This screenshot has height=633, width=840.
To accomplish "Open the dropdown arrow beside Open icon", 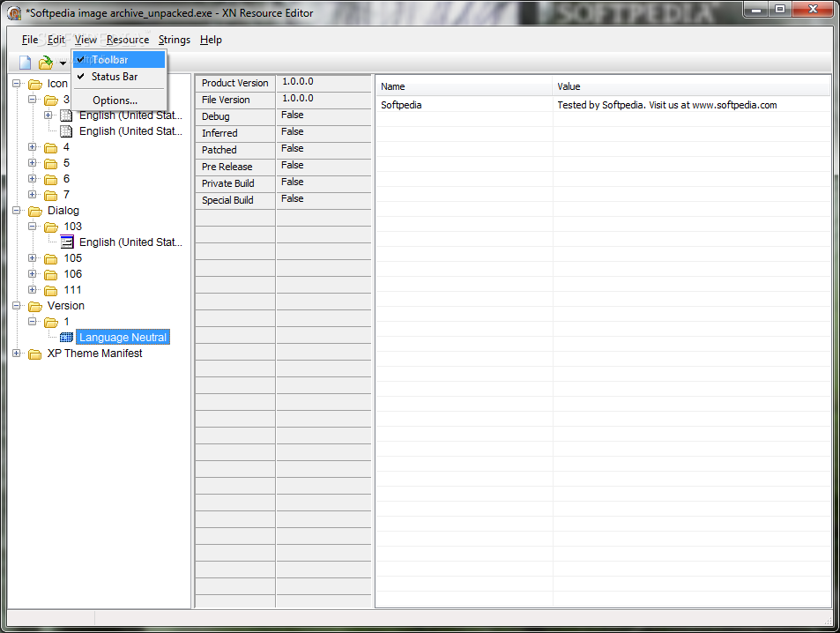I will 63,63.
